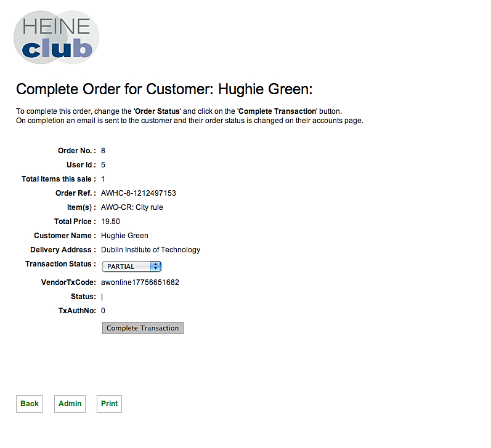491x448 pixels.
Task: Click the Order No. label
Action: (x=76, y=151)
